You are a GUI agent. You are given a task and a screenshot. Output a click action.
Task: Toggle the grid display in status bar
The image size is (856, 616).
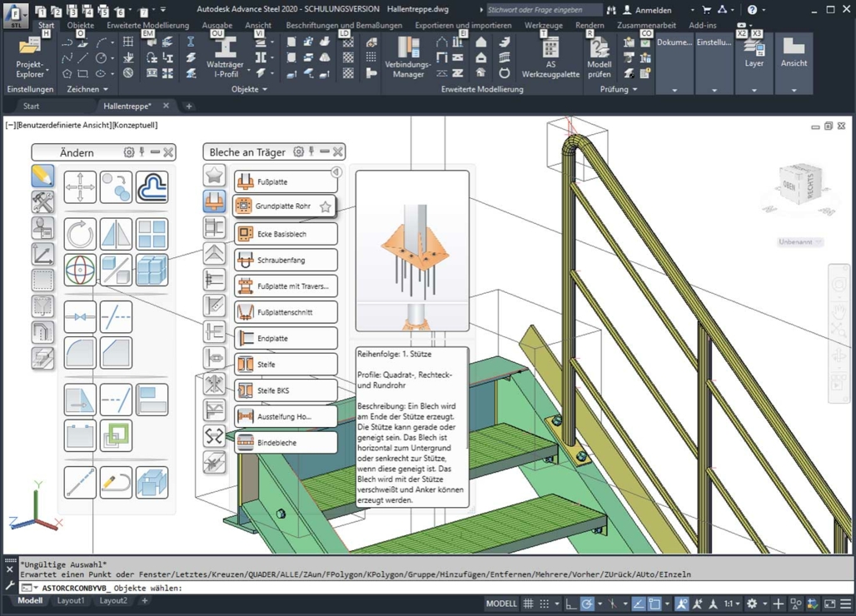[528, 604]
